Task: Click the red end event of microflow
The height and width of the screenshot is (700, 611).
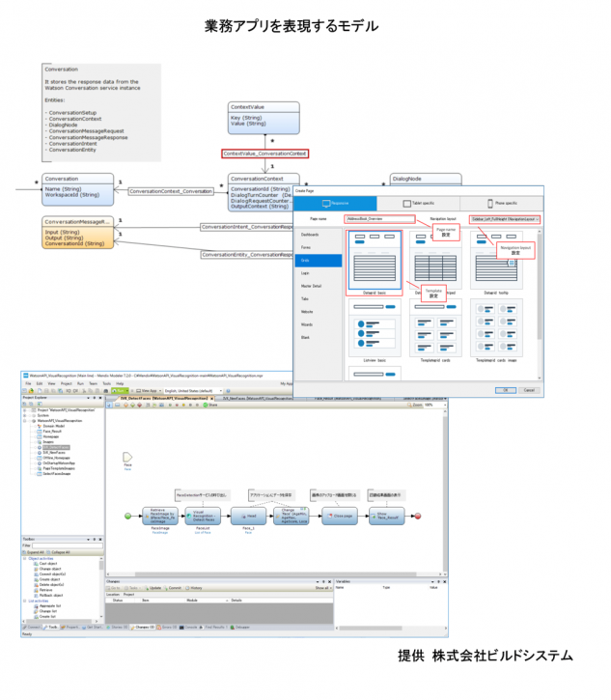Action: (x=417, y=517)
